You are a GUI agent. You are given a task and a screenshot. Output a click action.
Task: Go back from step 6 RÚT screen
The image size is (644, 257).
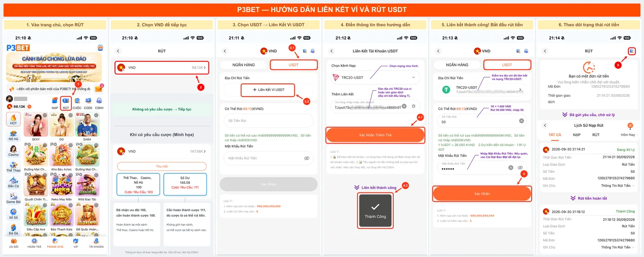(545, 51)
